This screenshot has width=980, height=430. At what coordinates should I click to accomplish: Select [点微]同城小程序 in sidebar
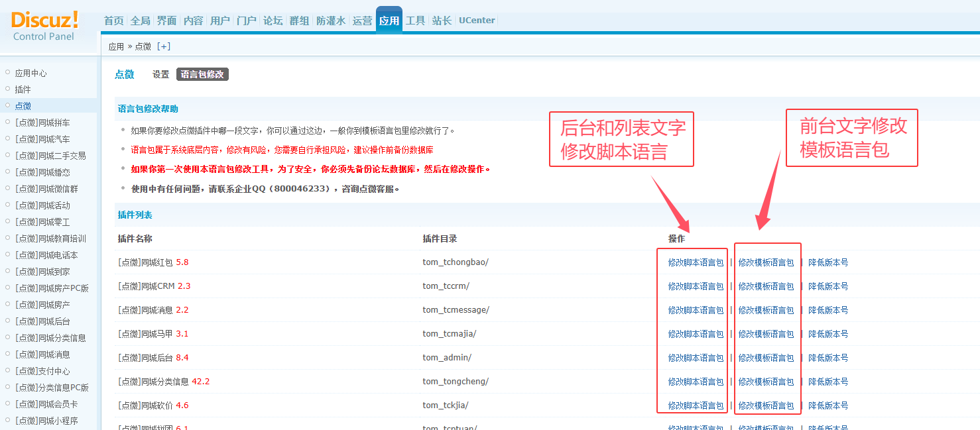(x=46, y=421)
